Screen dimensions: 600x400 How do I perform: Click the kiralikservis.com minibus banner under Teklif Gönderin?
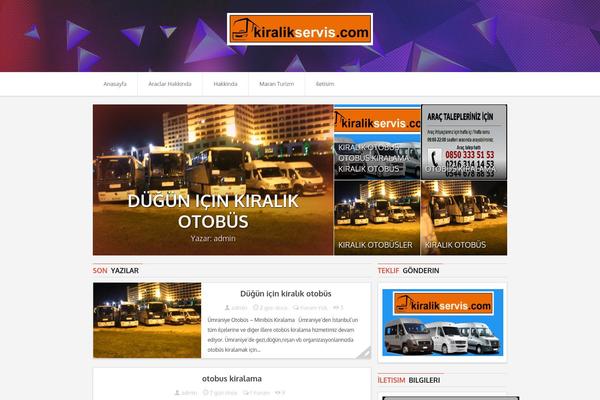pos(443,323)
